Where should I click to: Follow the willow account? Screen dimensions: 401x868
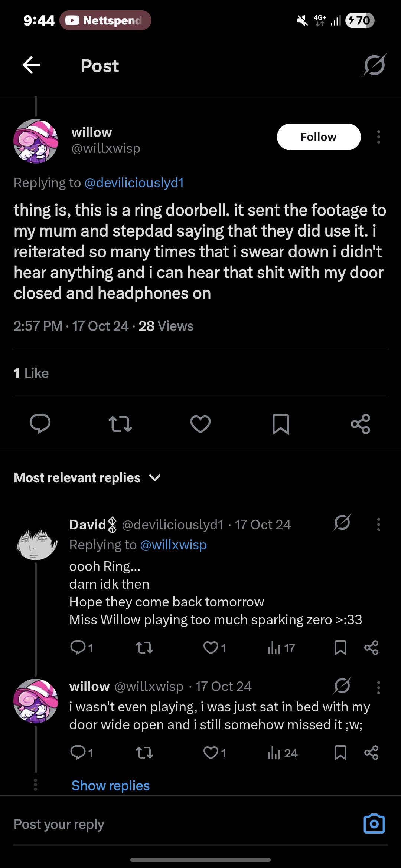coord(319,137)
